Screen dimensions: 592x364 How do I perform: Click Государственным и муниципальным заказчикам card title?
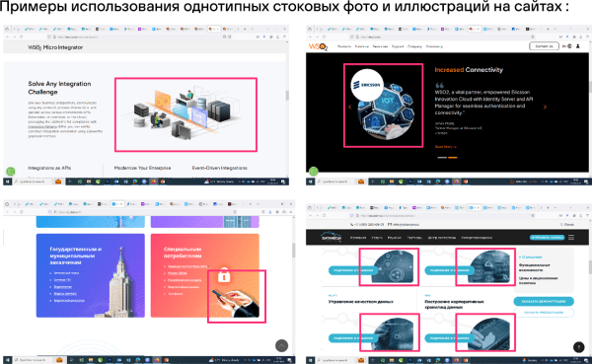pyautogui.click(x=76, y=255)
